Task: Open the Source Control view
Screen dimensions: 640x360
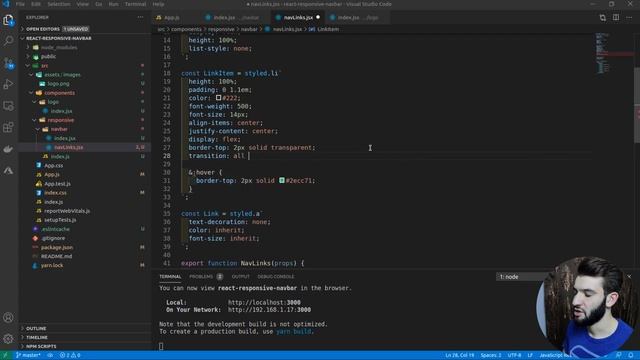Action: pyautogui.click(x=8, y=63)
